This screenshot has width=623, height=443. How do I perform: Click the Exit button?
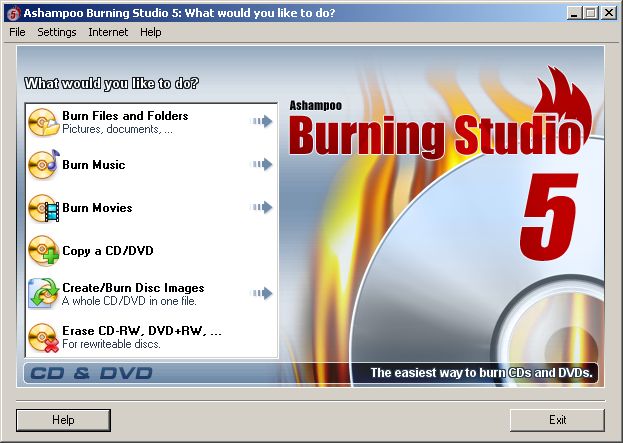pos(557,420)
